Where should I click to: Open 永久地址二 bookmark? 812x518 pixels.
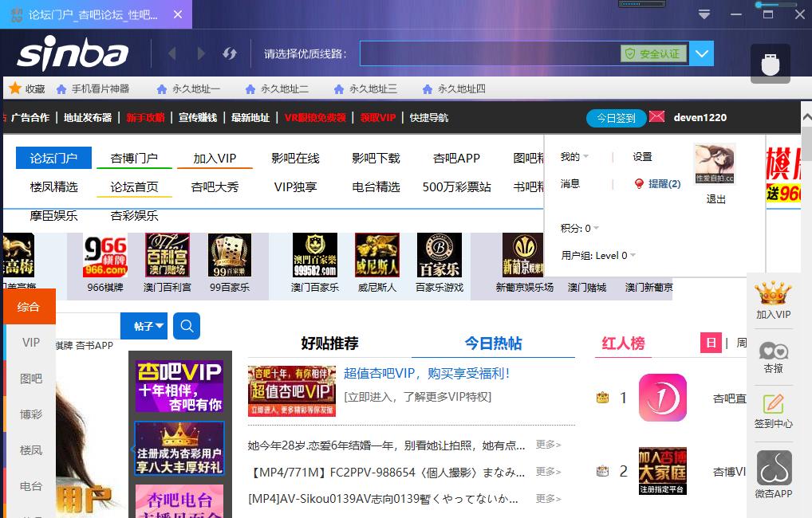[x=277, y=89]
